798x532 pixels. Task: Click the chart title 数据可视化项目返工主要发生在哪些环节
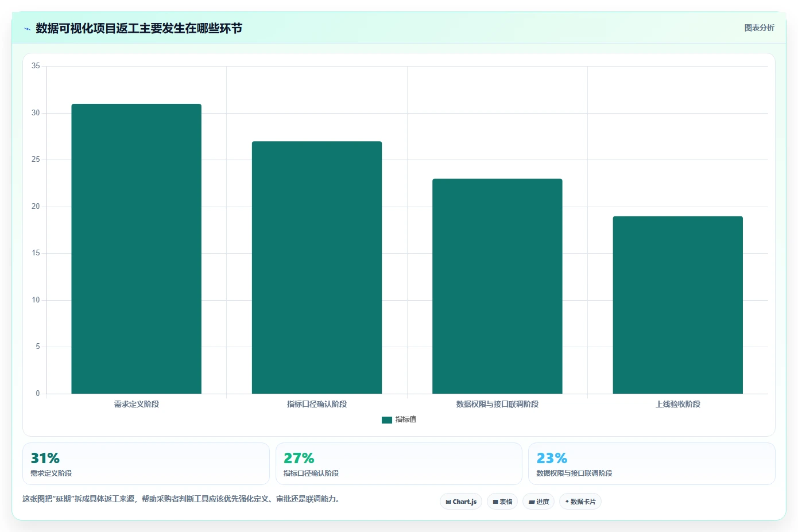139,28
